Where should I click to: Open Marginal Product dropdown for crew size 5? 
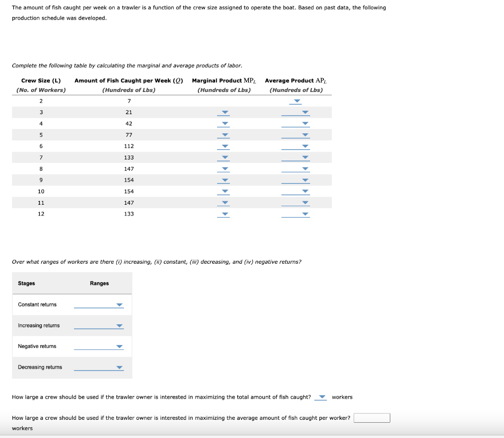pyautogui.click(x=223, y=135)
